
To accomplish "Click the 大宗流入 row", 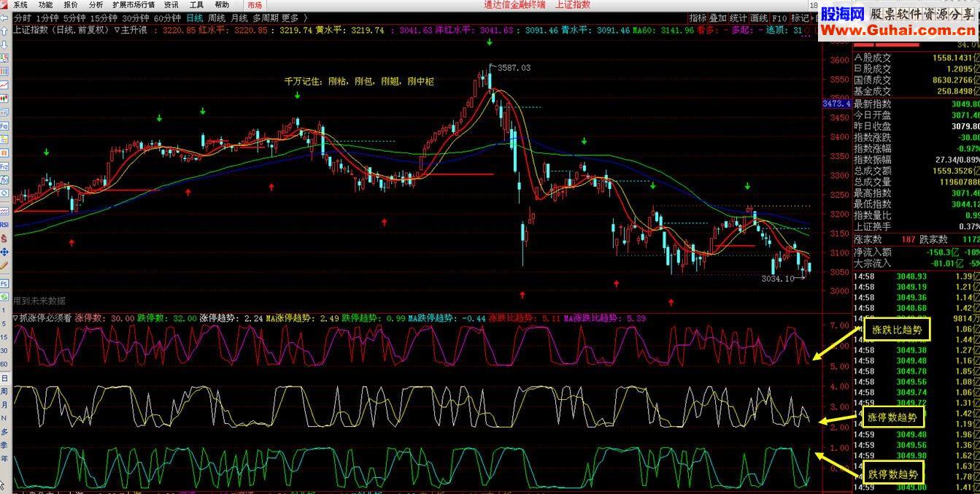I will pos(917,263).
